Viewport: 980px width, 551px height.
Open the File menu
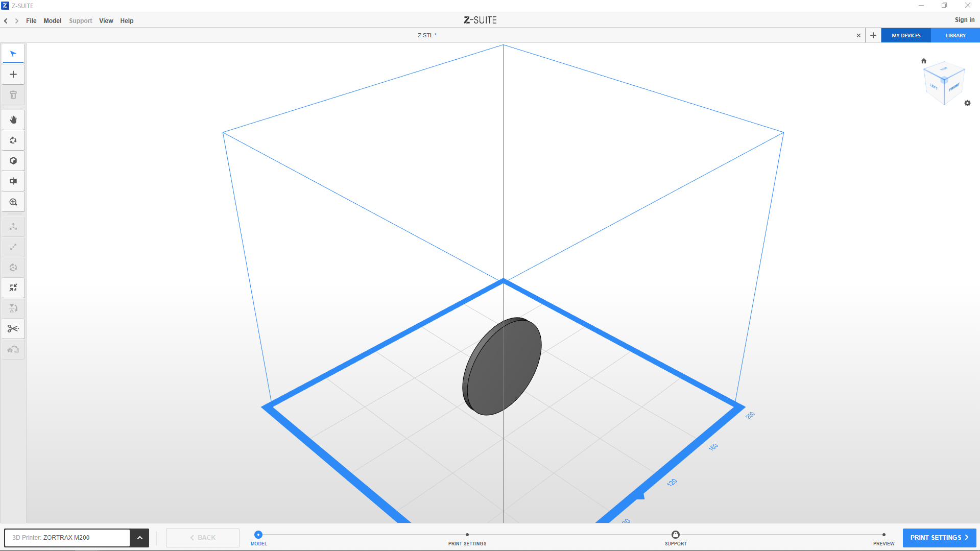[x=31, y=21]
